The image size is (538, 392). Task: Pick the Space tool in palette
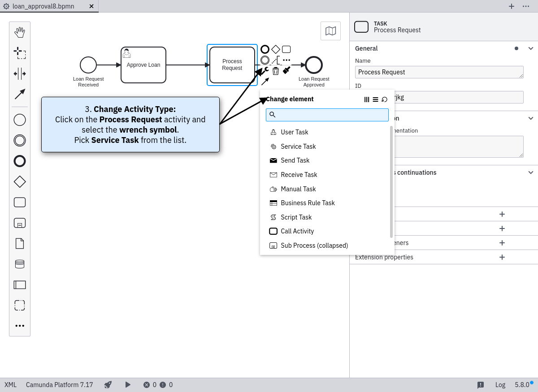click(x=20, y=73)
